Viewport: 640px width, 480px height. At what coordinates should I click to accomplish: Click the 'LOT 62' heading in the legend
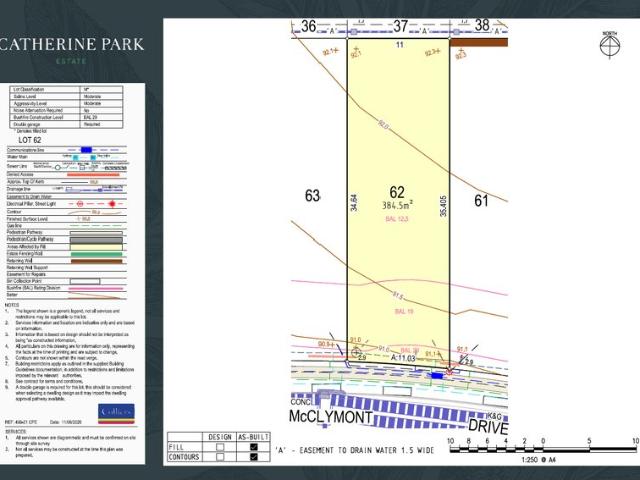point(30,140)
